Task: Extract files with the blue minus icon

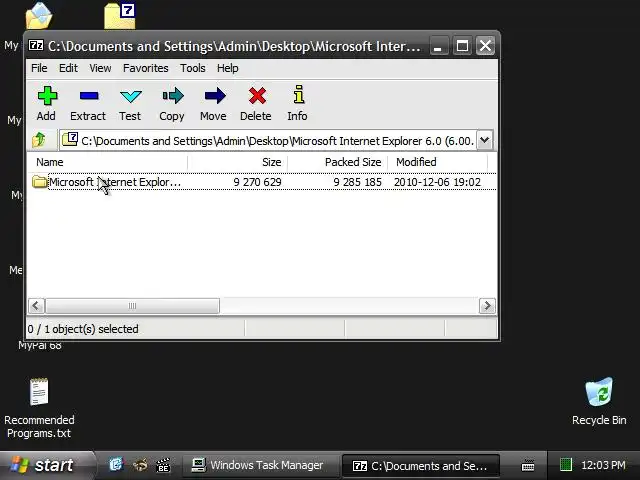Action: pos(89,96)
